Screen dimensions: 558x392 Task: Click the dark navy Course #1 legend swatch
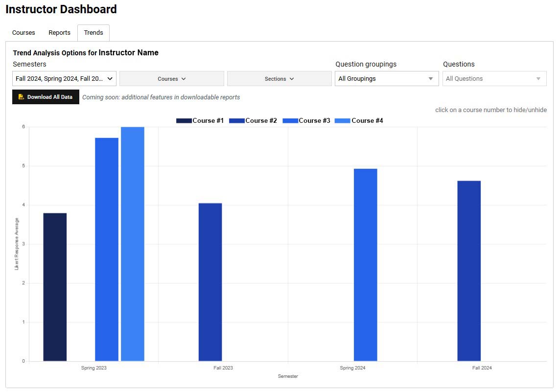(184, 120)
